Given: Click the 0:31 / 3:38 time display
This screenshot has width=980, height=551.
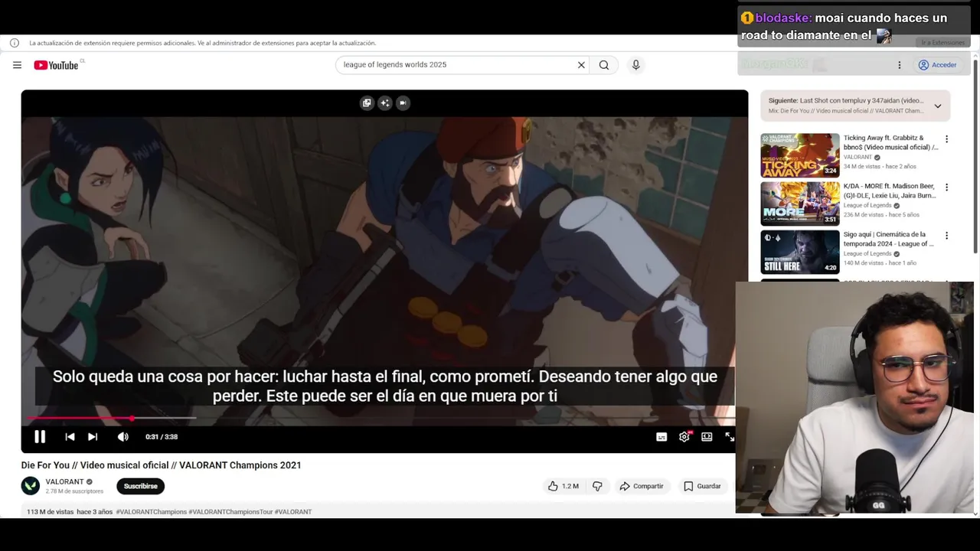Looking at the screenshot, I should tap(162, 437).
